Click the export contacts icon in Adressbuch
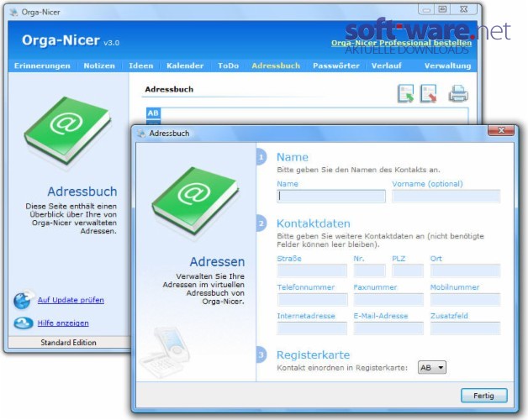The width and height of the screenshot is (528, 420). click(428, 93)
